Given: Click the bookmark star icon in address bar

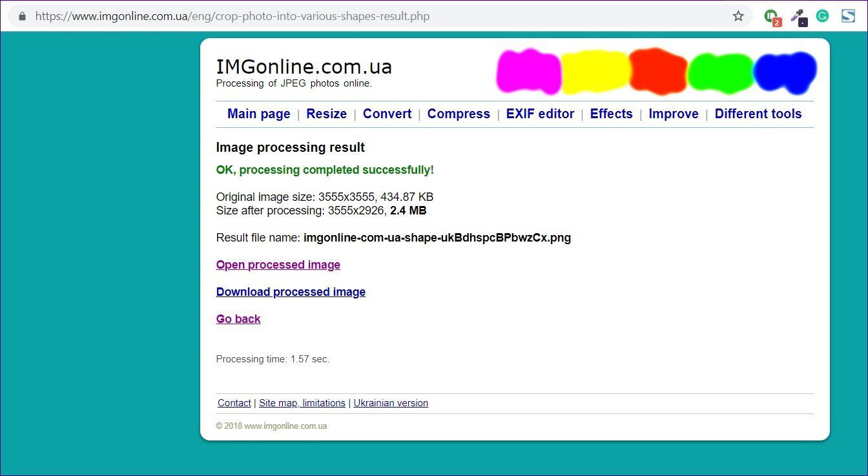Looking at the screenshot, I should tap(738, 16).
